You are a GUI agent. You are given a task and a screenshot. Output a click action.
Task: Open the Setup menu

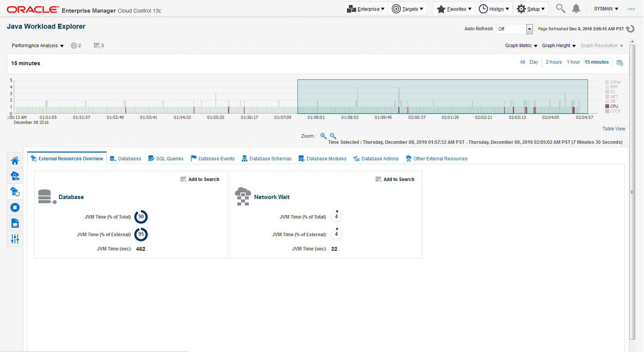coord(531,9)
